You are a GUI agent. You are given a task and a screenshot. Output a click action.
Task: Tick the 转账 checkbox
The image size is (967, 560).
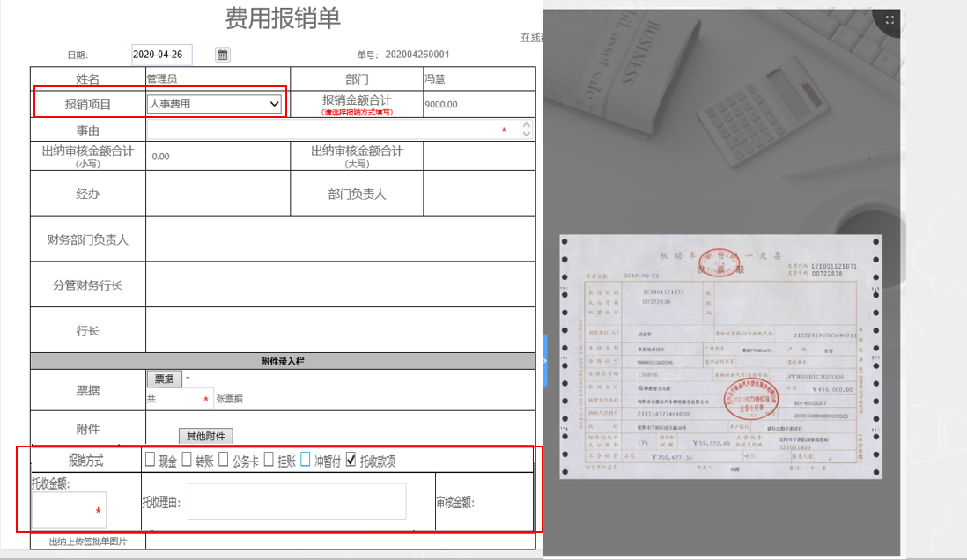point(186,459)
